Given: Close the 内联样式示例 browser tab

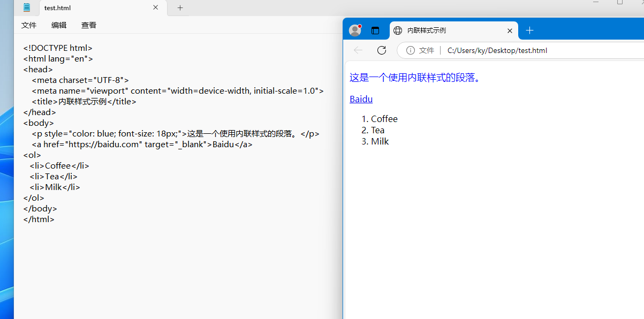Looking at the screenshot, I should click(510, 31).
